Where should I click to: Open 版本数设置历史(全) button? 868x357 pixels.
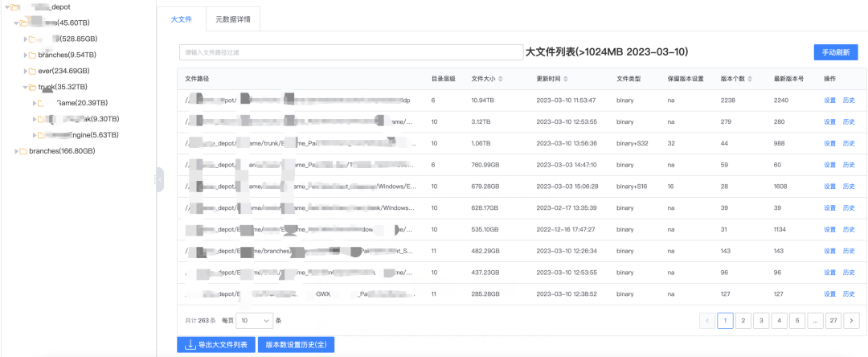click(296, 344)
